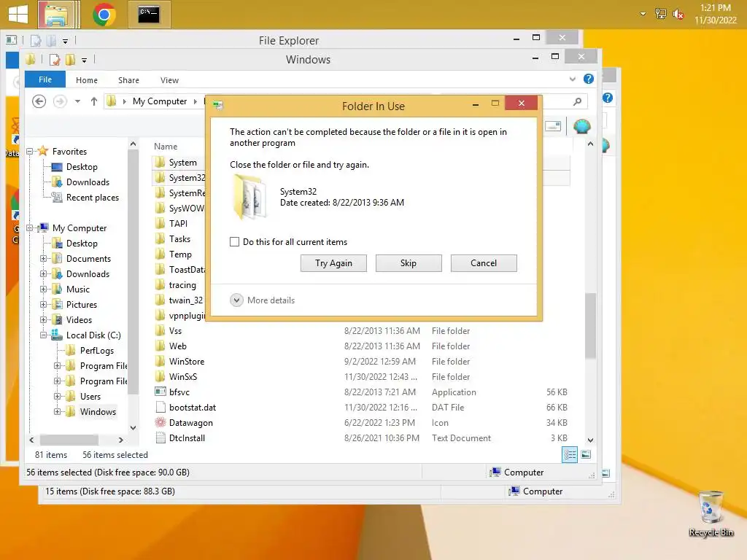Open Customize Quick Access Toolbar dropdown
The width and height of the screenshot is (747, 560).
(x=85, y=60)
